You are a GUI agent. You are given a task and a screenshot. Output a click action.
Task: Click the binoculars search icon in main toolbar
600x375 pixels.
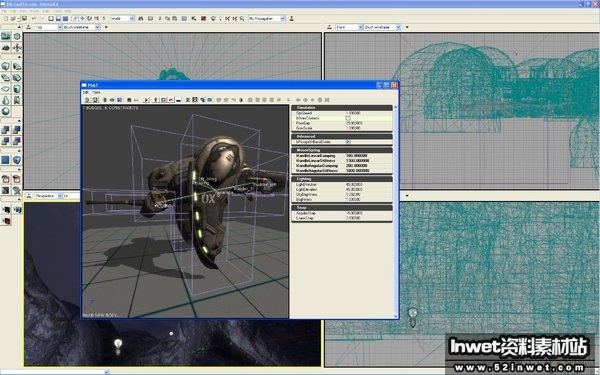140,18
